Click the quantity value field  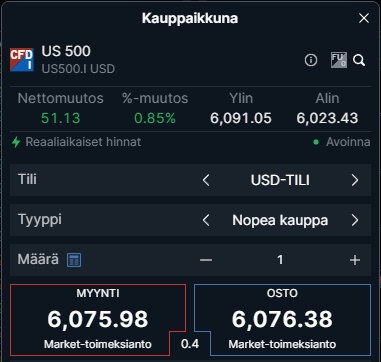pyautogui.click(x=280, y=260)
